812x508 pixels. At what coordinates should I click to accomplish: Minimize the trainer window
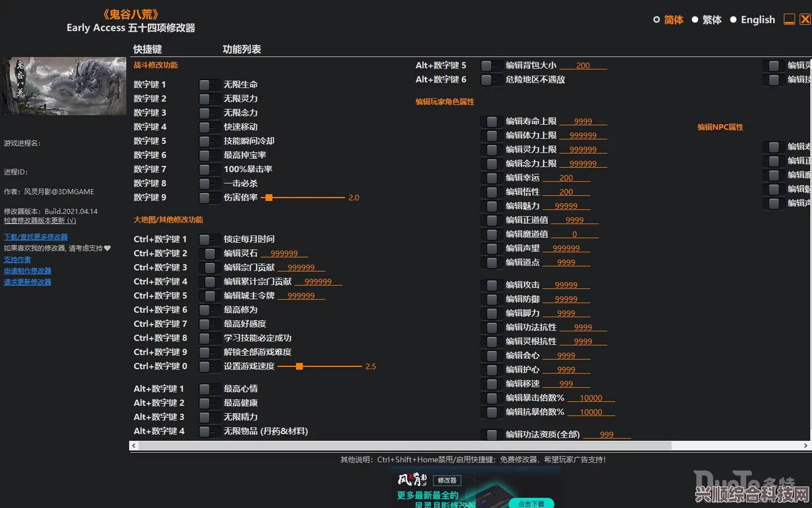[x=789, y=19]
